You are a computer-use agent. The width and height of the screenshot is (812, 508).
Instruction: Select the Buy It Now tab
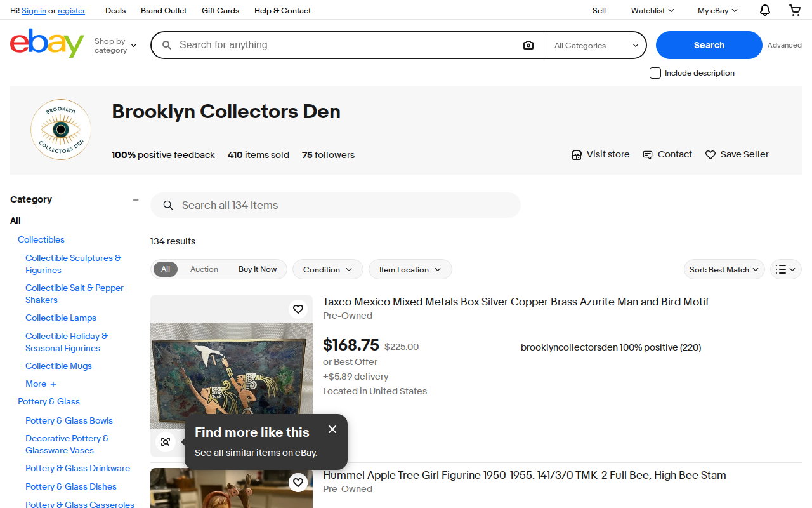pos(258,269)
